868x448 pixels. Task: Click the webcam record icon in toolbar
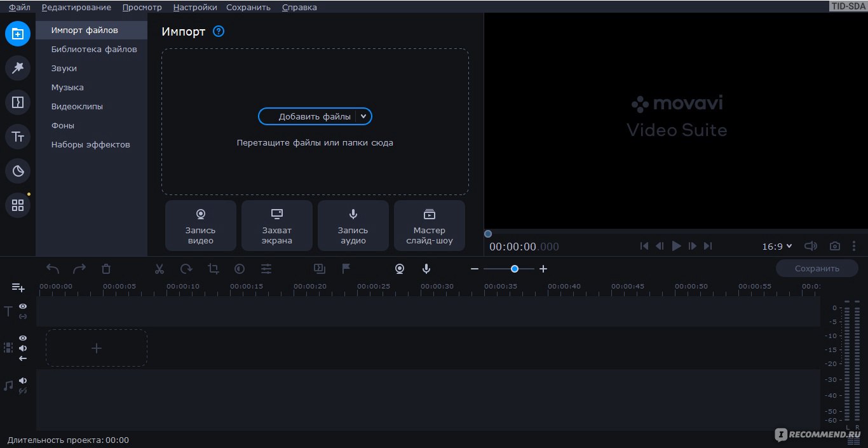point(400,269)
